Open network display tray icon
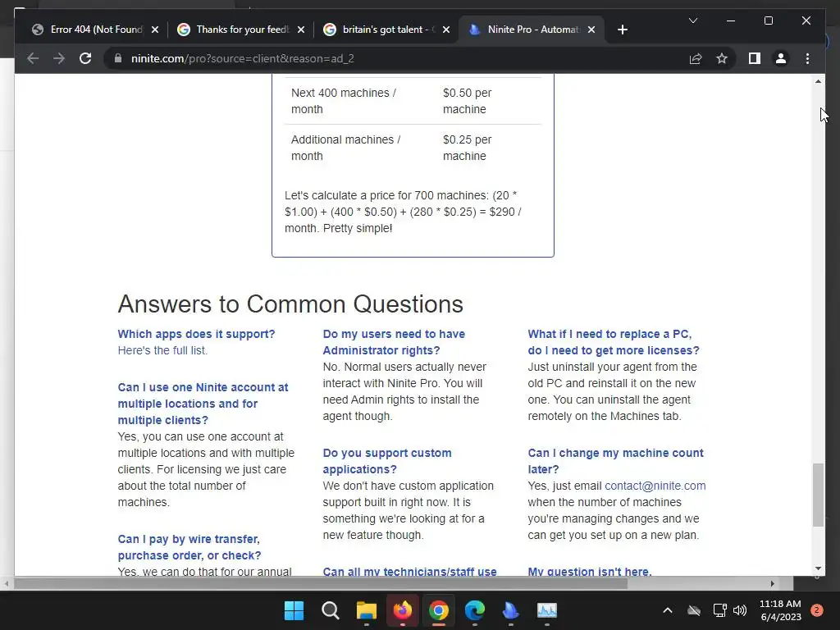 click(719, 610)
